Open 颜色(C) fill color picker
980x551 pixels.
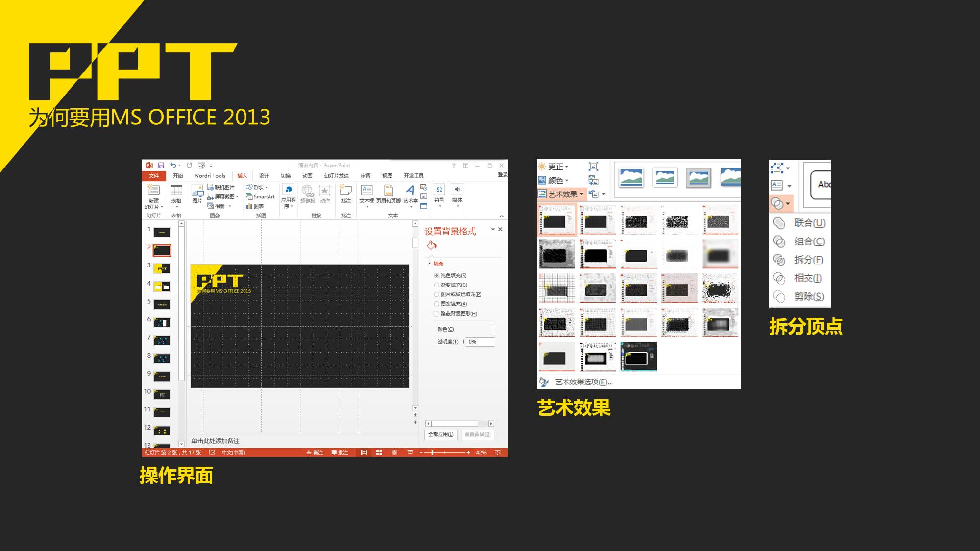(x=493, y=329)
